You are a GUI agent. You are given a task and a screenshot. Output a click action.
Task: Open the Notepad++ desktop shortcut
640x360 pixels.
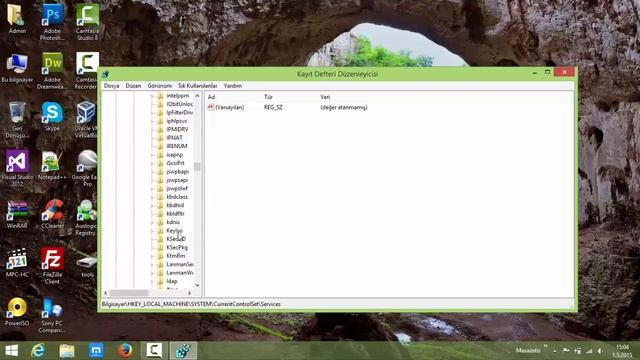pos(52,165)
